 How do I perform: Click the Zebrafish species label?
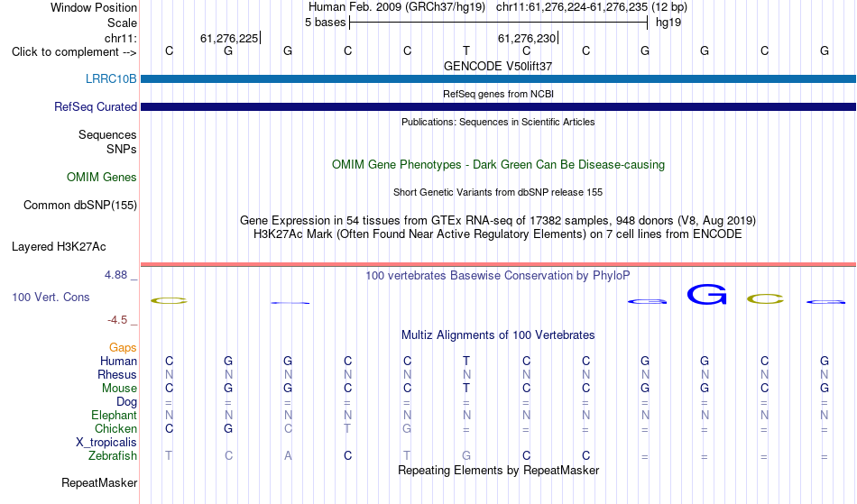pos(113,455)
